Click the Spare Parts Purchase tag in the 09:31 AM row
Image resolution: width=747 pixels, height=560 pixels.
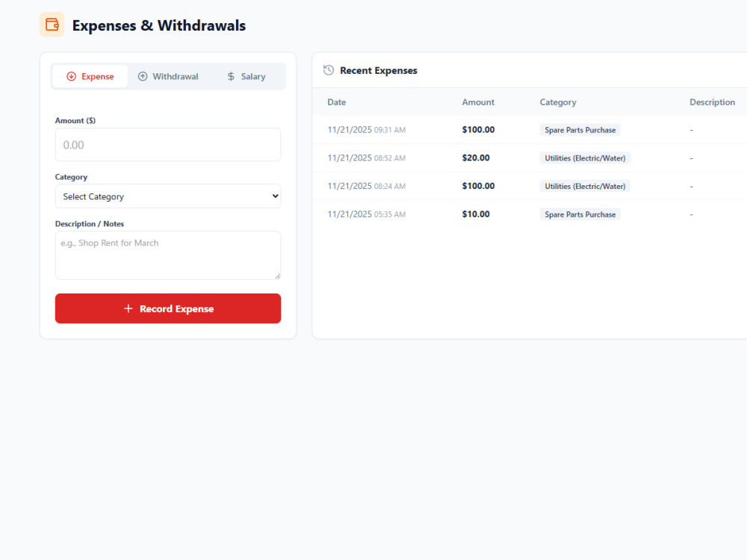pos(580,130)
